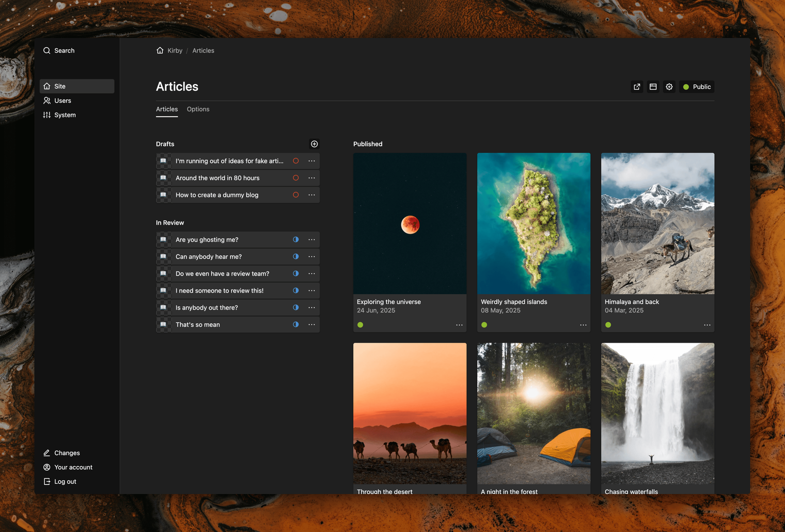Click the layout preview icon in header
The width and height of the screenshot is (785, 532).
pyautogui.click(x=653, y=87)
